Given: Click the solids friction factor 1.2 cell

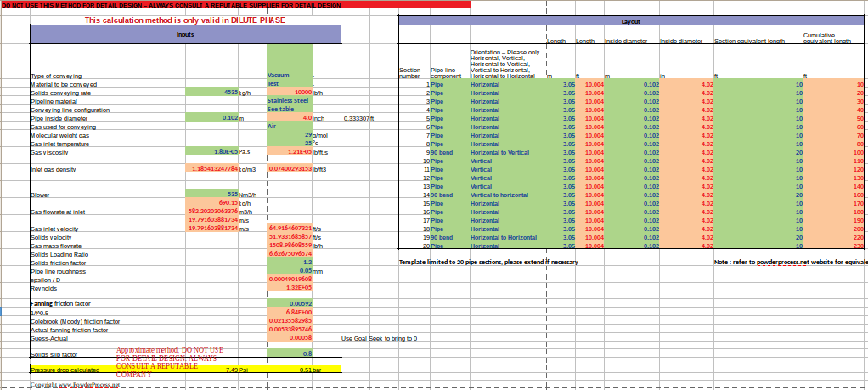Looking at the screenshot, I should click(x=290, y=263).
